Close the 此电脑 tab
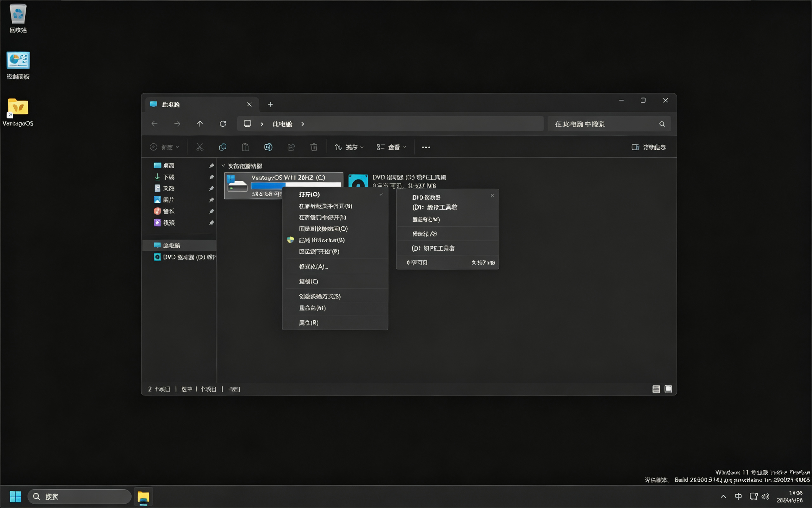 tap(249, 104)
